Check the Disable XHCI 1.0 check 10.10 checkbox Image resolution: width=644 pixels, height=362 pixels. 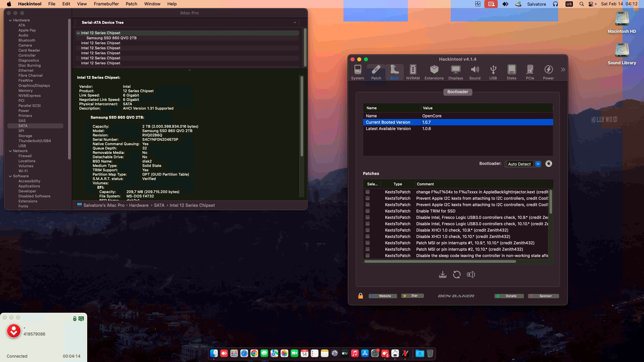tap(368, 237)
